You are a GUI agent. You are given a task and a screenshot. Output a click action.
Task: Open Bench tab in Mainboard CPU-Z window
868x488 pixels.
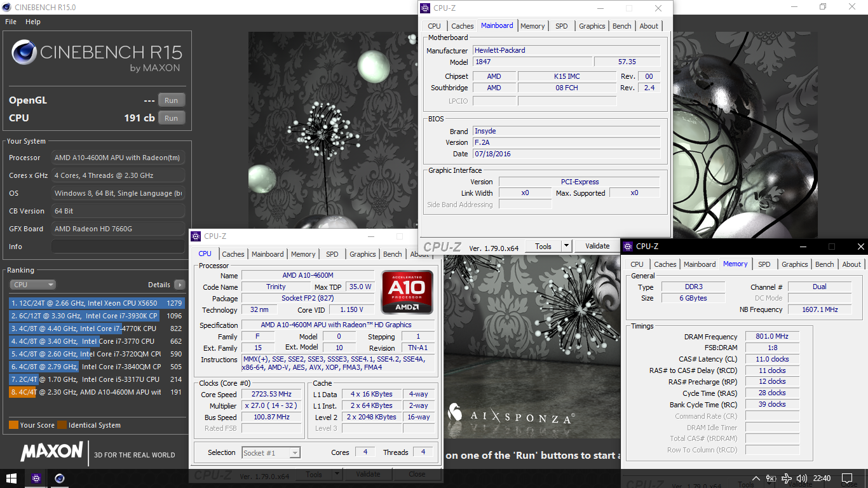pos(622,26)
